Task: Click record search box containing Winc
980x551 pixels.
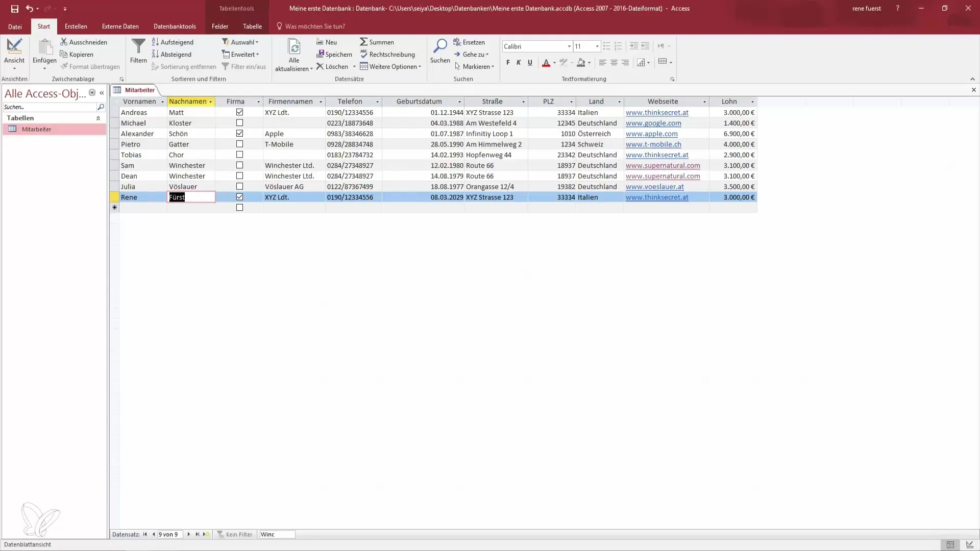Action: [x=277, y=534]
